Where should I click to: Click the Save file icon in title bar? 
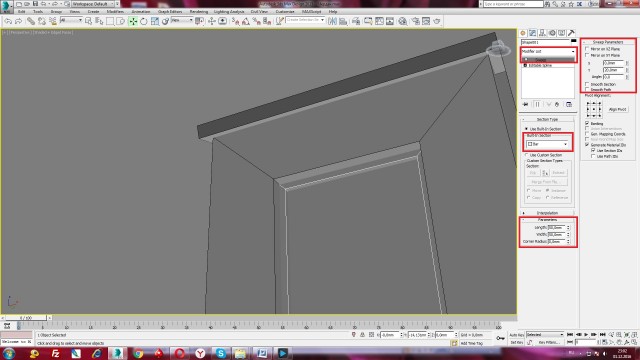[x=36, y=4]
